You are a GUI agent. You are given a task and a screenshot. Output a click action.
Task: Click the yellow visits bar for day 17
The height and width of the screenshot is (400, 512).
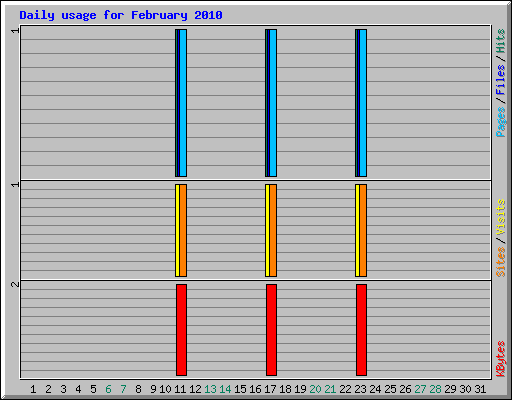(x=267, y=230)
